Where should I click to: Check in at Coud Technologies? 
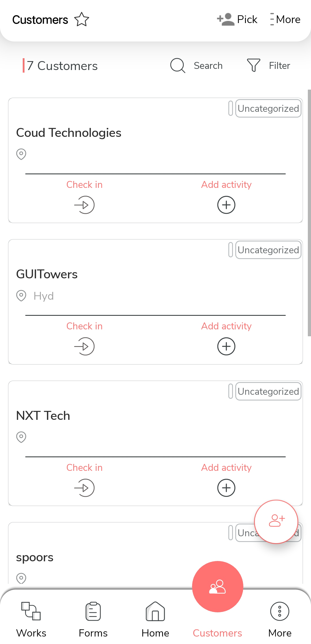pyautogui.click(x=84, y=205)
